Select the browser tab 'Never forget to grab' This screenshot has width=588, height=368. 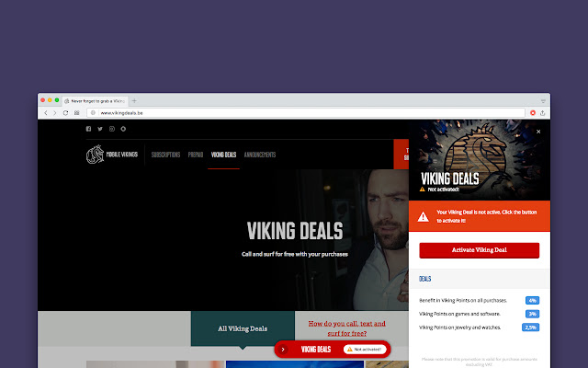click(x=96, y=101)
